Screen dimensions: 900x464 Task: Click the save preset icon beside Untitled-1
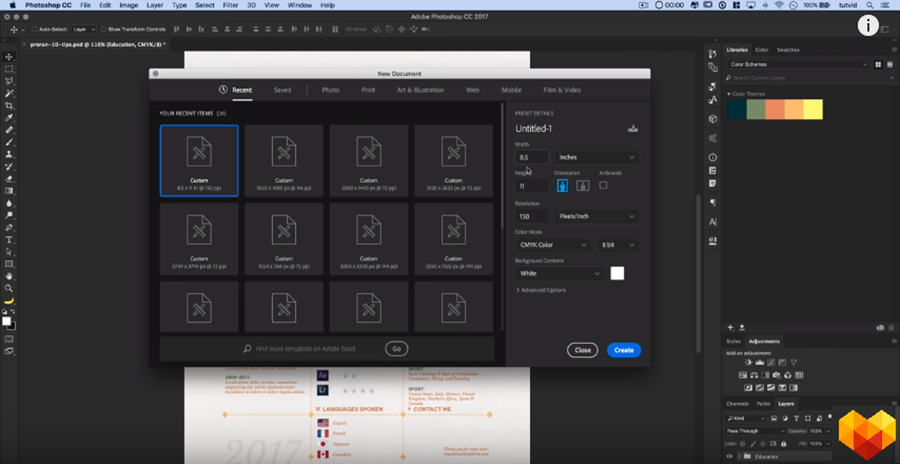tap(632, 128)
